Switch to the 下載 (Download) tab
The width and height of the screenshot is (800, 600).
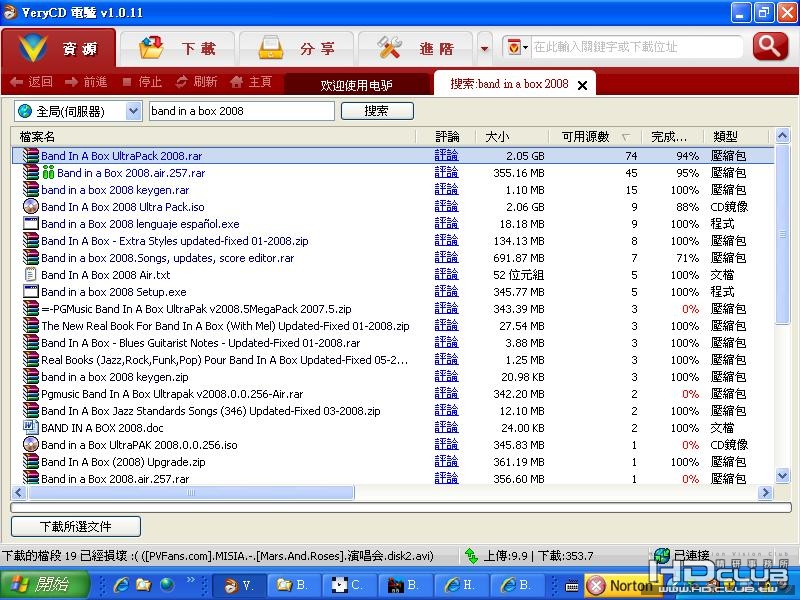[x=178, y=48]
